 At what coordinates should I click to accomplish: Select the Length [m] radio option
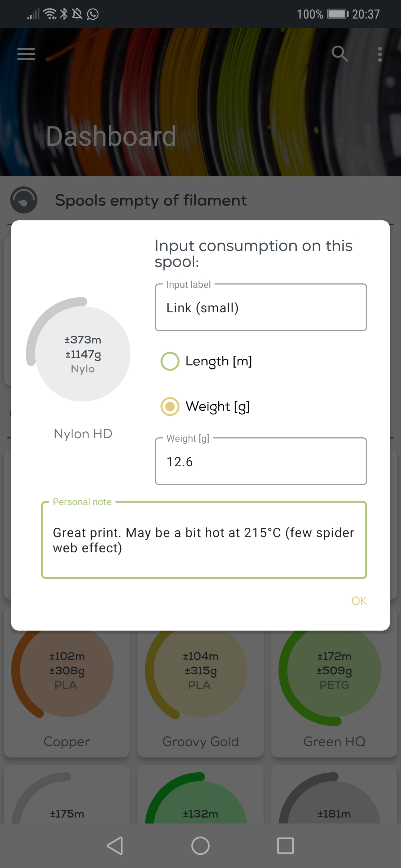click(x=170, y=361)
